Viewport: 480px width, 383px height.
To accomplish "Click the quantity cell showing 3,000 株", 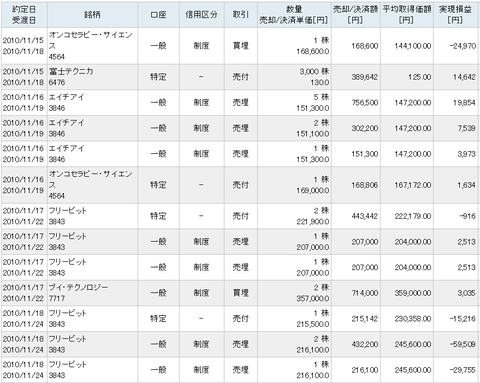I will [294, 77].
